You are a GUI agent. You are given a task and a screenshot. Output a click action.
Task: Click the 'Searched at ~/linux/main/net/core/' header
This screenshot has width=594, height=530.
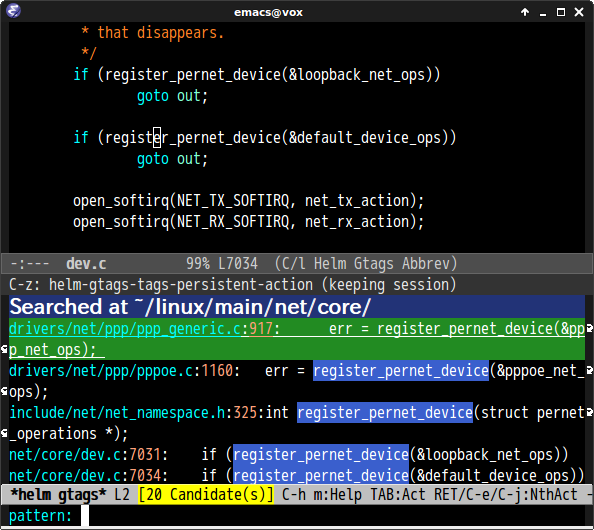(x=189, y=306)
